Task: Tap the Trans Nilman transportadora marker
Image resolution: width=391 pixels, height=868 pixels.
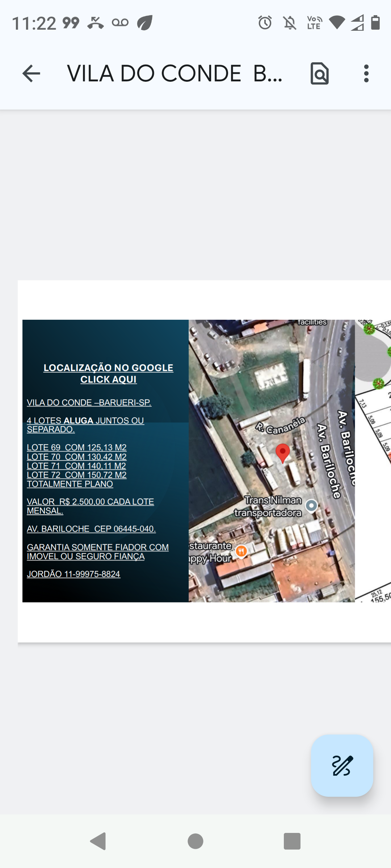Action: [311, 506]
